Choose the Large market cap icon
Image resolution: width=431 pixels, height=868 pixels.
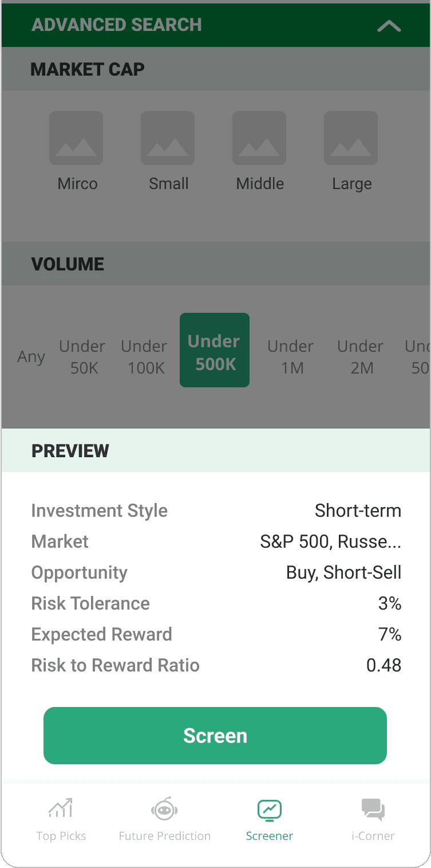[351, 138]
